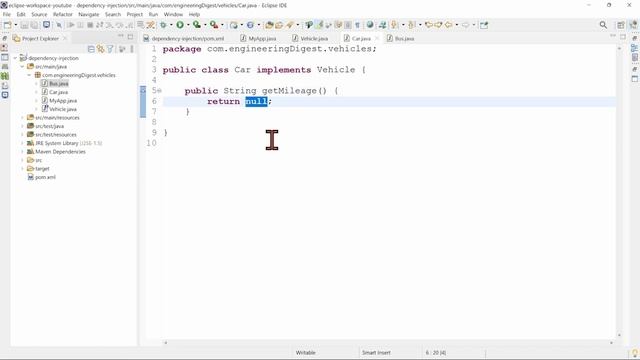Click the green Run button in toolbar
Viewport: 640px width, 360px height.
pyautogui.click(x=180, y=25)
